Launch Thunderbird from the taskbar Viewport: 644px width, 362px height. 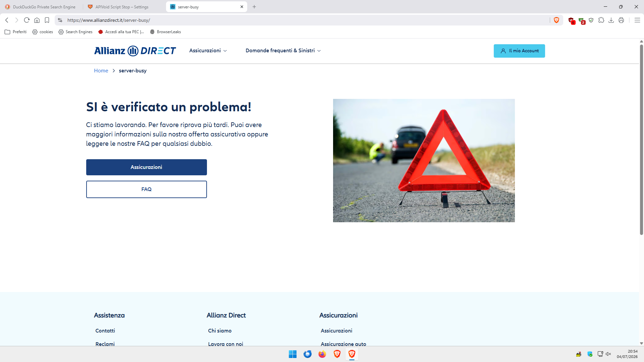(308, 354)
